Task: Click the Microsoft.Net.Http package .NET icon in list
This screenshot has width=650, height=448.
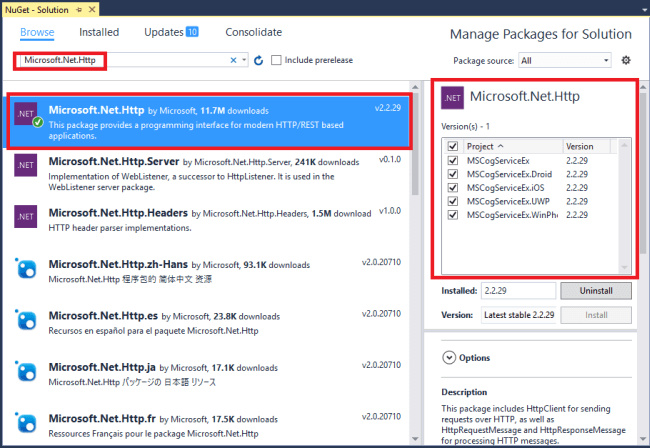Action: pyautogui.click(x=26, y=114)
